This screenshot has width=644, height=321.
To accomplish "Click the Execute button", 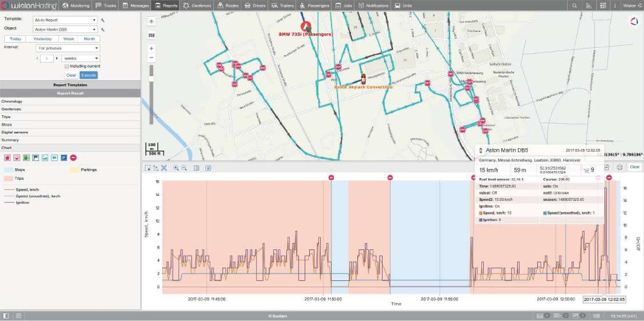I will 89,75.
